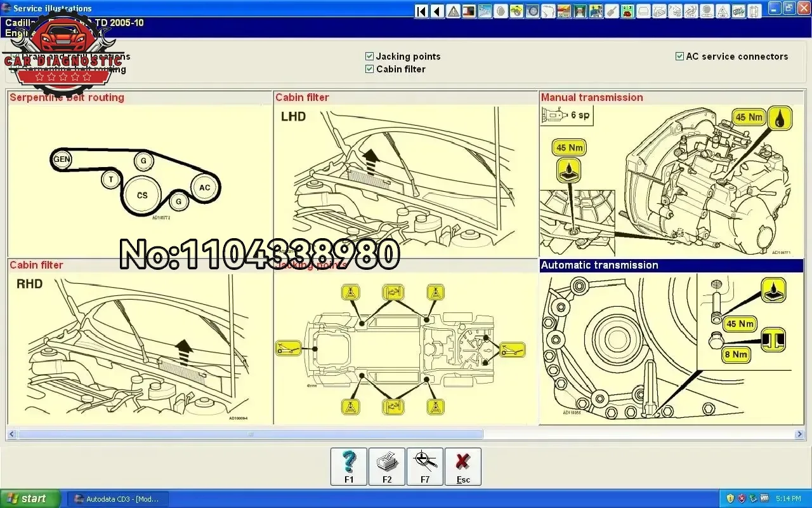Uncheck the Cabin filter checkbox

click(x=370, y=69)
